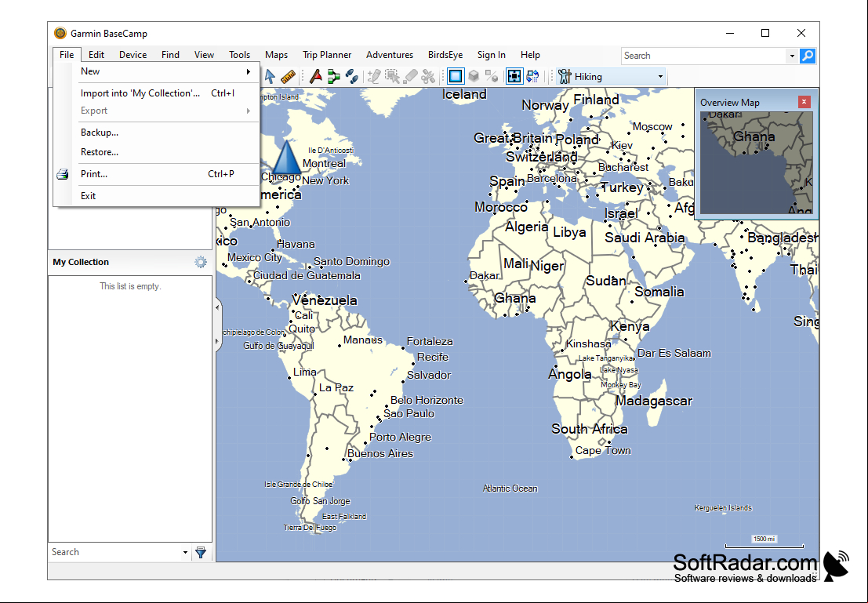
Task: Click the center-map-on-selection icon
Action: pos(514,76)
